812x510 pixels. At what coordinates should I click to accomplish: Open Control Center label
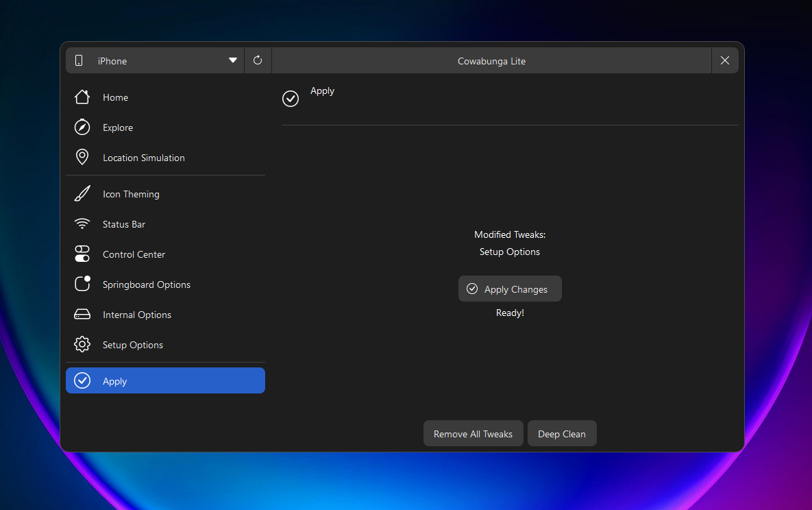point(134,254)
